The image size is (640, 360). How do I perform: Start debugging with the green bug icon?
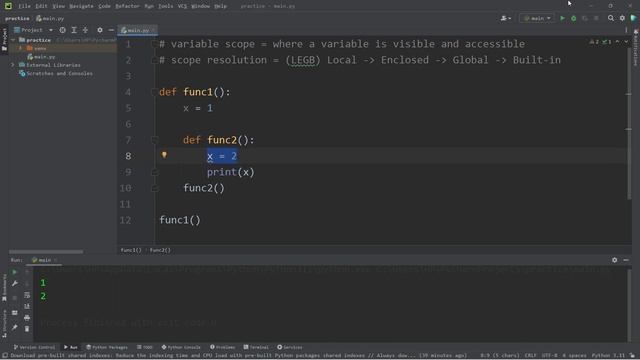click(x=573, y=18)
